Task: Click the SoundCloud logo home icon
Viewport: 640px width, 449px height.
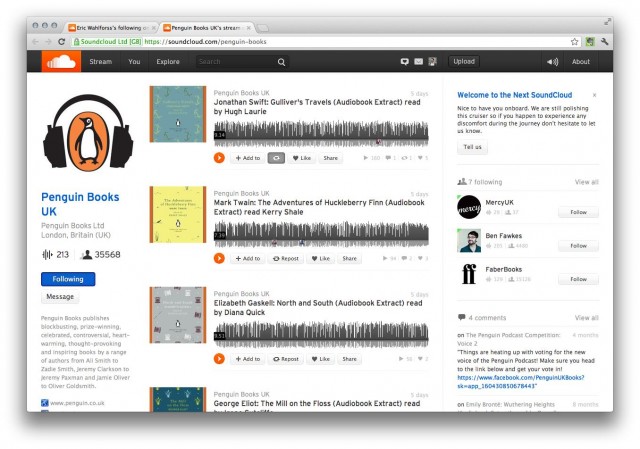Action: [61, 62]
